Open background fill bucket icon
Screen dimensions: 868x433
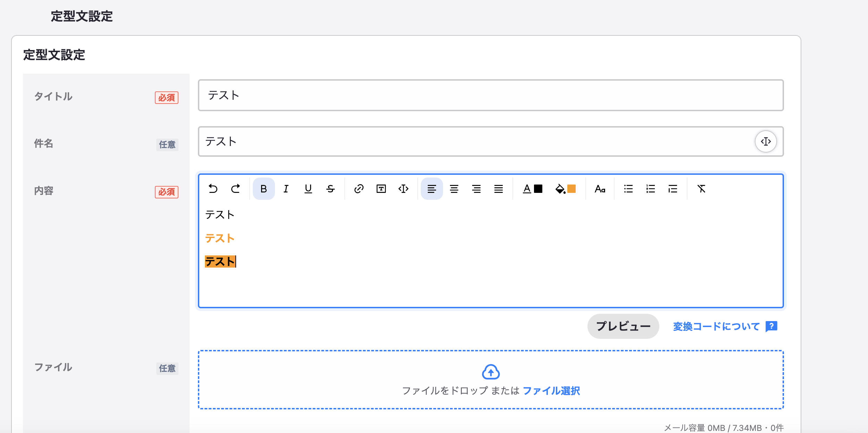[x=560, y=189]
